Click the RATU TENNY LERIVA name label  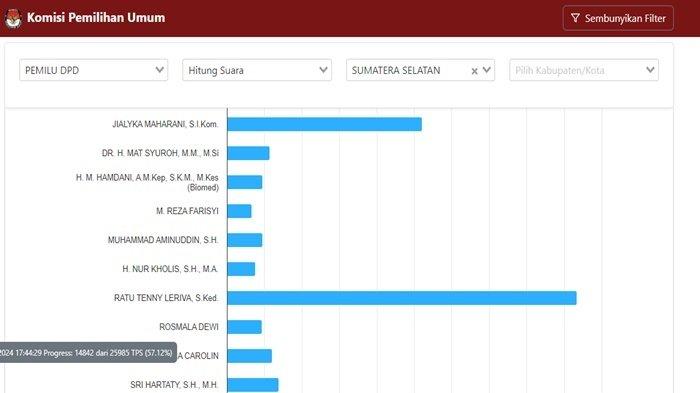tap(166, 298)
